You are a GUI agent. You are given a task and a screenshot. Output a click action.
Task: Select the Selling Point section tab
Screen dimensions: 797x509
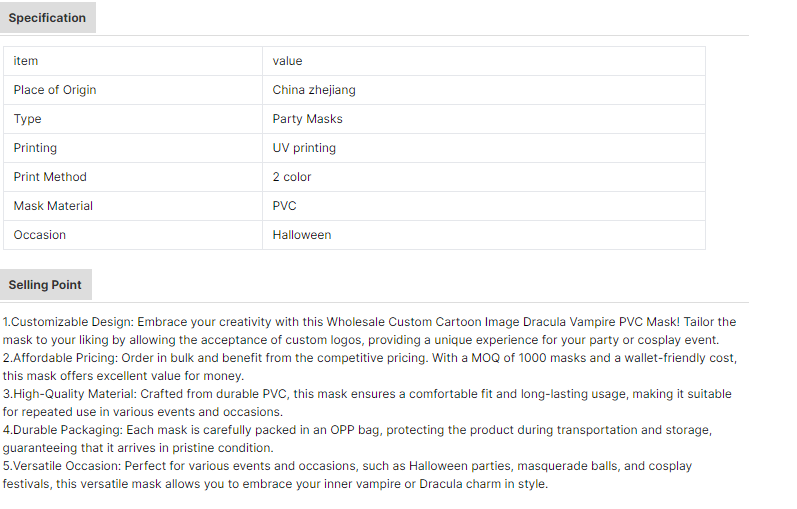click(45, 285)
